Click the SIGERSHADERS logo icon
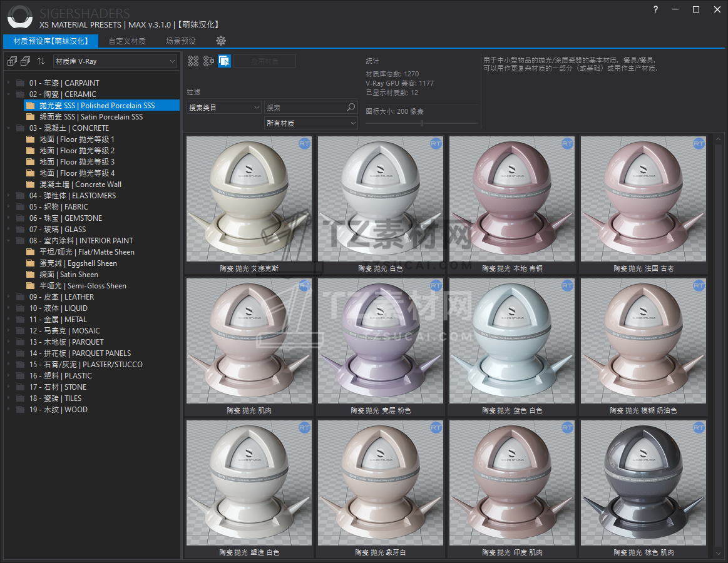This screenshot has height=563, width=728. 20,17
